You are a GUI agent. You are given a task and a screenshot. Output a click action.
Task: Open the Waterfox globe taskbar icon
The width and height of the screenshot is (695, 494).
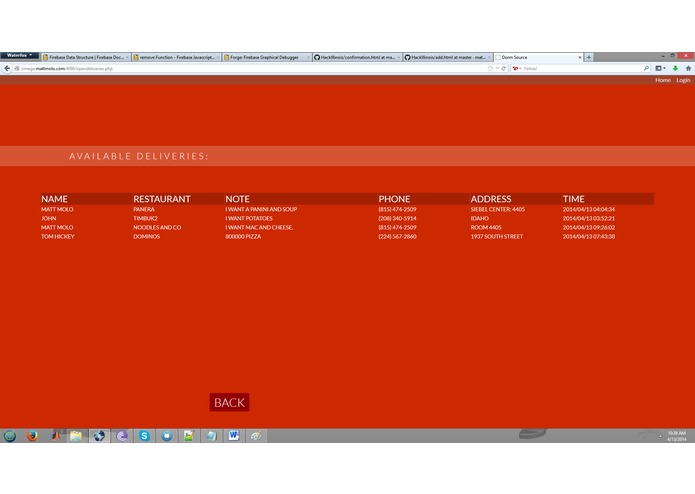pos(99,436)
